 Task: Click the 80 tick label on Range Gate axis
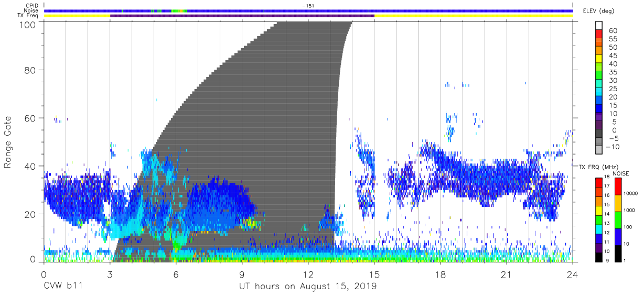(x=30, y=70)
